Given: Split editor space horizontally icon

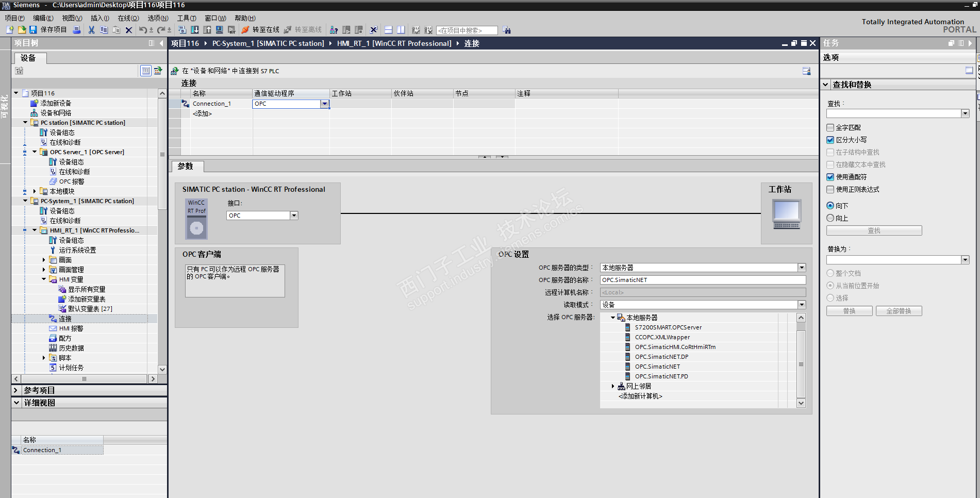Looking at the screenshot, I should 389,30.
